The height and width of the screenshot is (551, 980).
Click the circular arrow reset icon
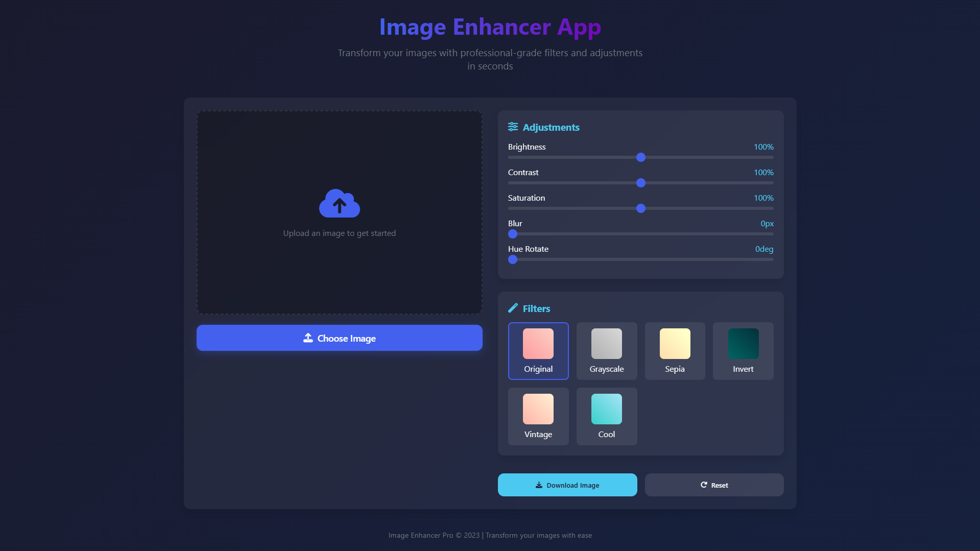click(704, 485)
